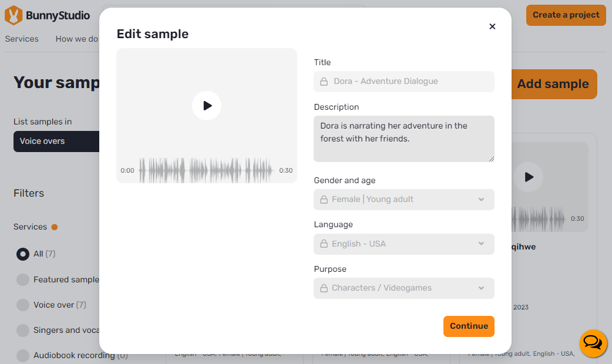Expand the Purpose dropdown Characters / Videogames
The height and width of the screenshot is (364, 612).
click(x=404, y=288)
